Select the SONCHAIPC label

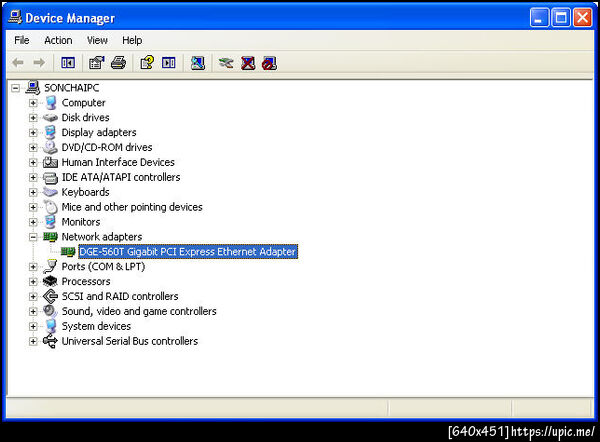click(72, 88)
